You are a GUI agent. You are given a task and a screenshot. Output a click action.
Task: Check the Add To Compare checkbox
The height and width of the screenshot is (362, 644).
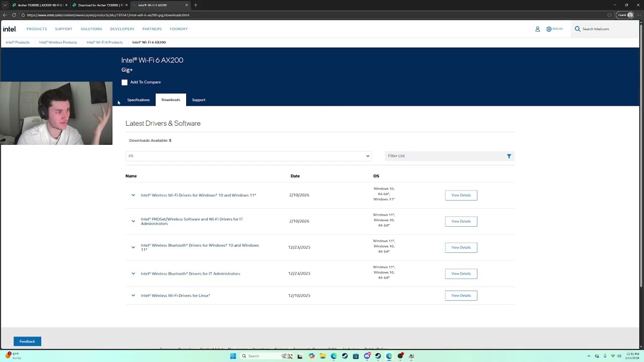124,82
